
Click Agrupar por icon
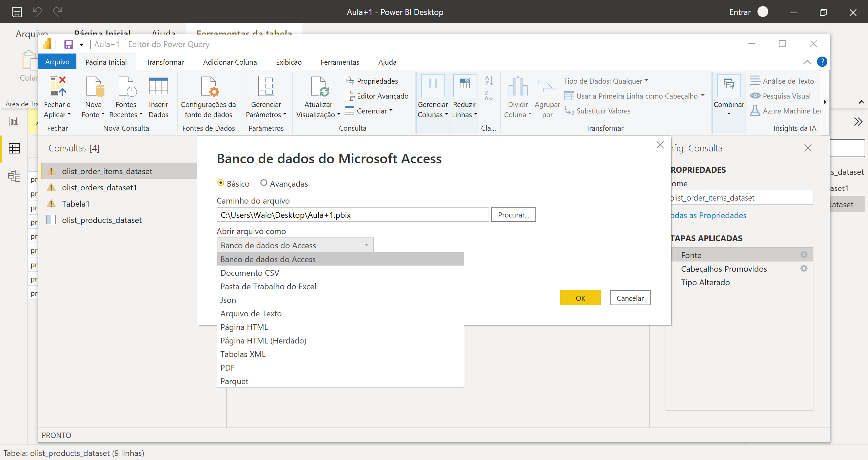click(x=547, y=86)
